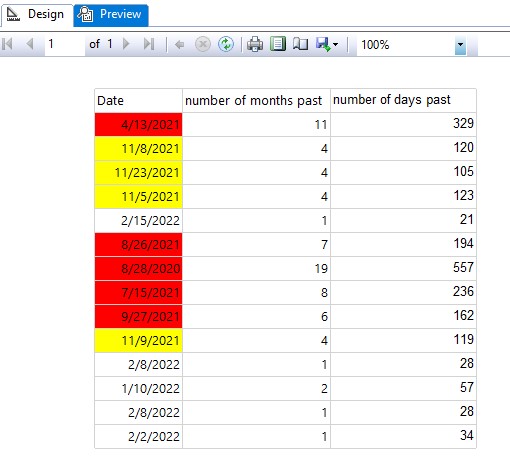The image size is (510, 462).
Task: Click the 162 days past value
Action: point(463,315)
